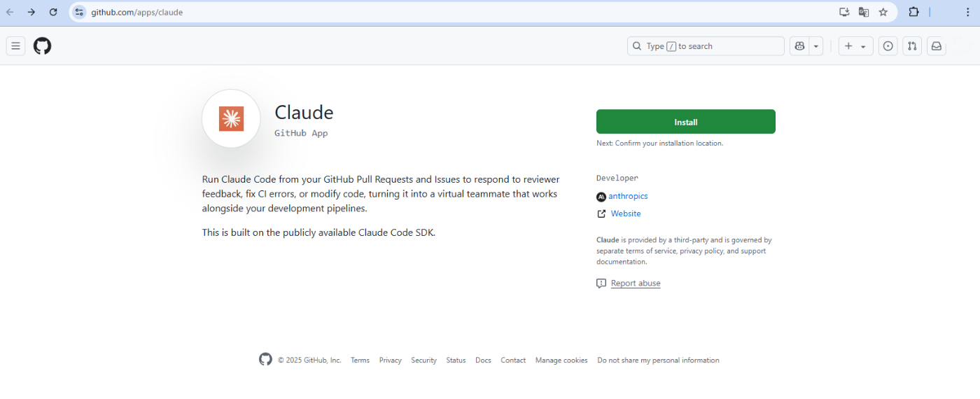Image resolution: width=980 pixels, height=399 pixels.
Task: Open the Create new plus dropdown
Action: [x=855, y=46]
